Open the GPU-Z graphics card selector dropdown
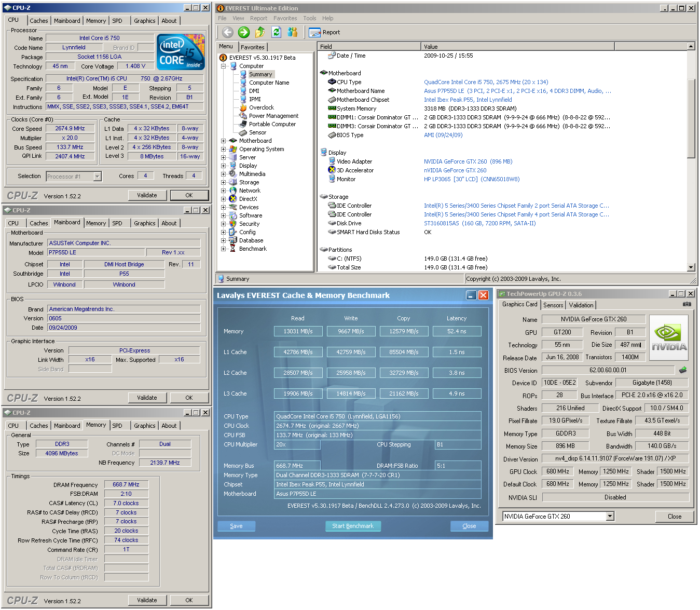The image size is (700, 610). [610, 516]
